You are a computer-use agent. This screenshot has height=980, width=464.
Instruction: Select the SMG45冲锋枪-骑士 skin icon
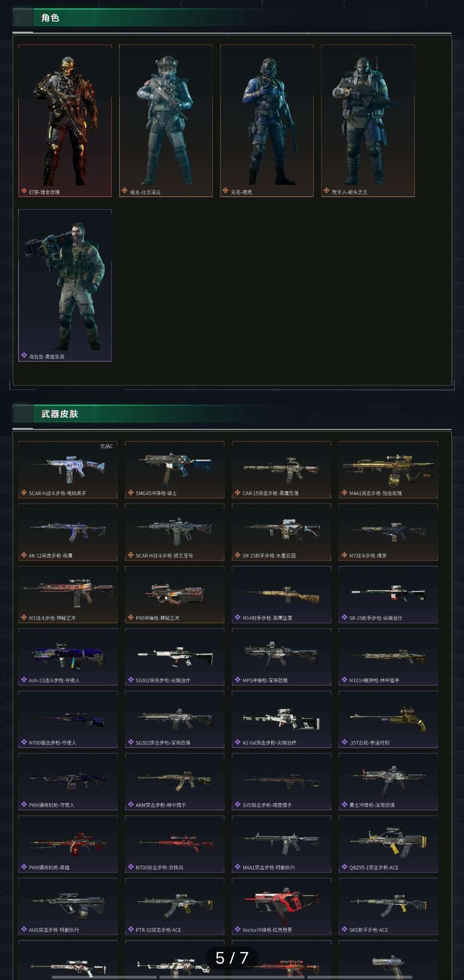(x=174, y=470)
